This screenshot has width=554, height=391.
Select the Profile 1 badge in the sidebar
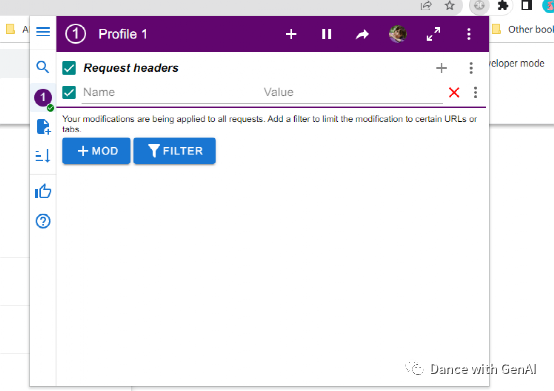coord(43,97)
